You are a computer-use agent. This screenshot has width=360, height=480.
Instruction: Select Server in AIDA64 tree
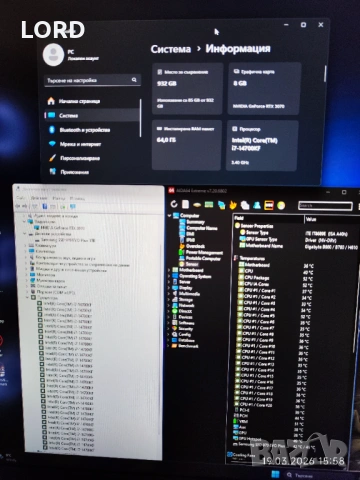coord(181,282)
